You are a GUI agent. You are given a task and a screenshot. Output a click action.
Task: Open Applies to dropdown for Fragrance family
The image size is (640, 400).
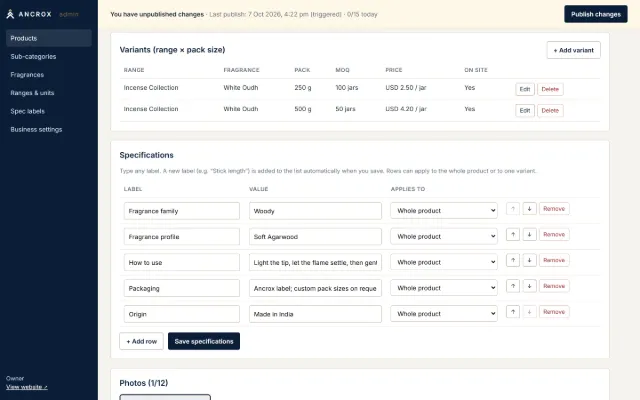point(444,211)
